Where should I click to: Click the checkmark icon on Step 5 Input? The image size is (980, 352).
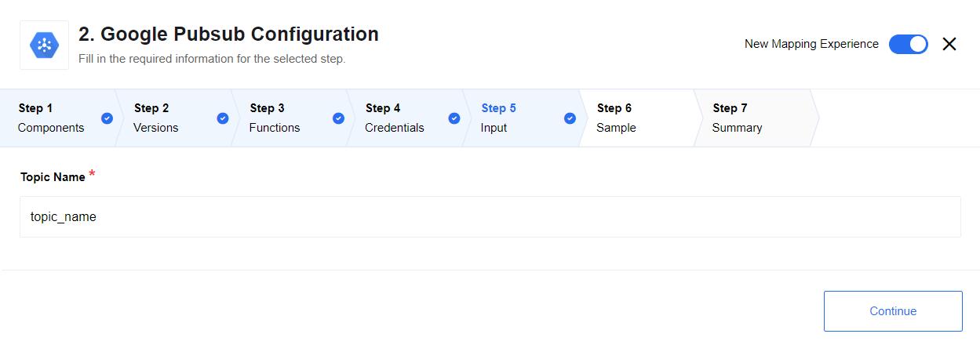[x=570, y=118]
